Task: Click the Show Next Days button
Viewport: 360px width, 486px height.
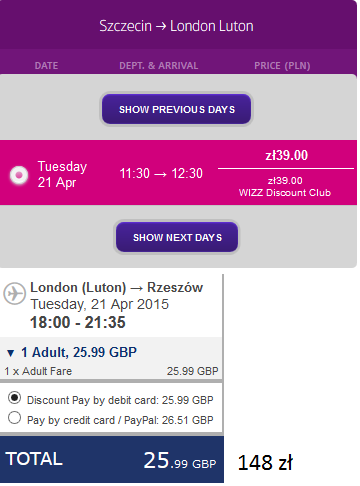Action: 177,237
